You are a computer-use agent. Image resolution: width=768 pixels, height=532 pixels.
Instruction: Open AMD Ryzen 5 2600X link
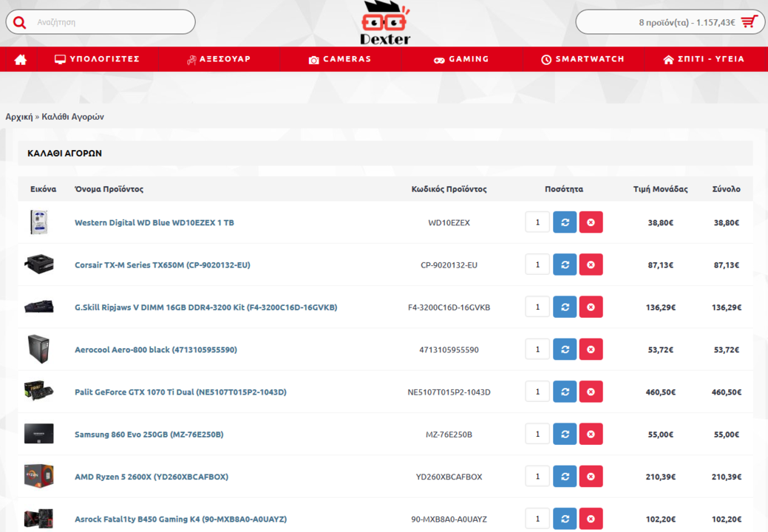(x=152, y=477)
